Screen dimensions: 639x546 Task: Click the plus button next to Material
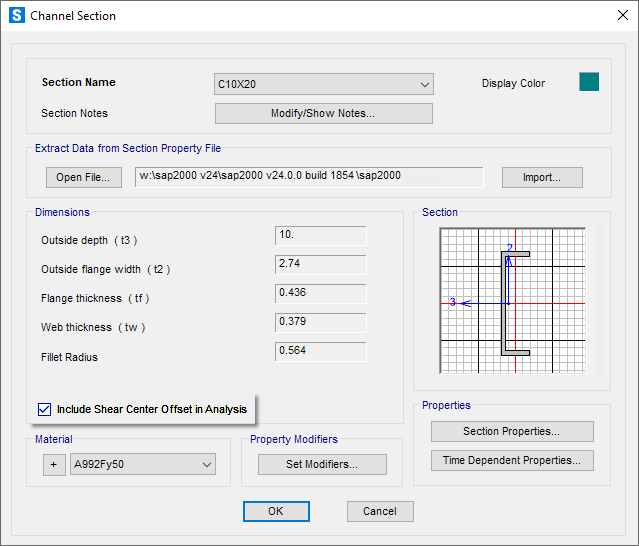54,465
